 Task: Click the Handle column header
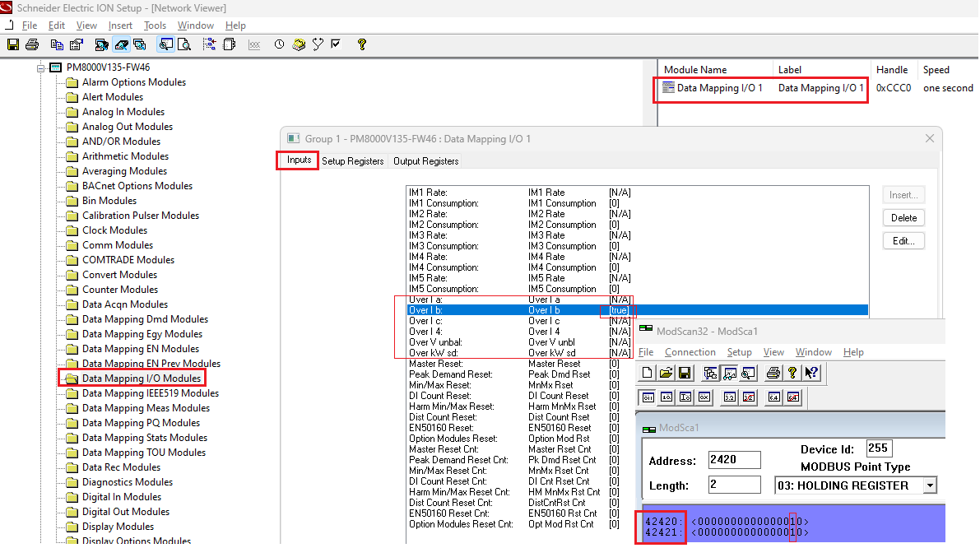[892, 70]
